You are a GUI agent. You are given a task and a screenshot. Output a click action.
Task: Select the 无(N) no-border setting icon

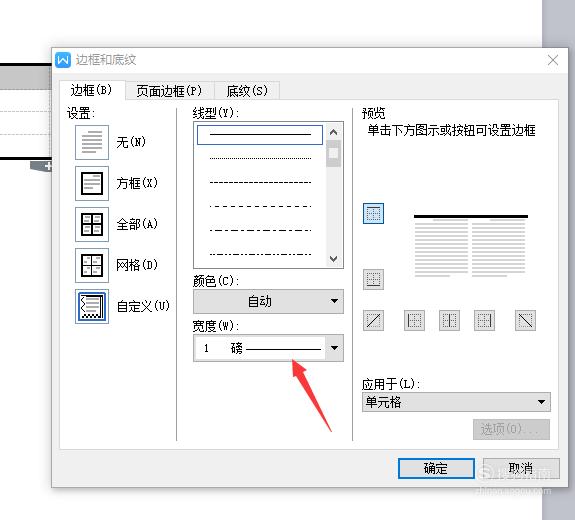click(x=92, y=142)
